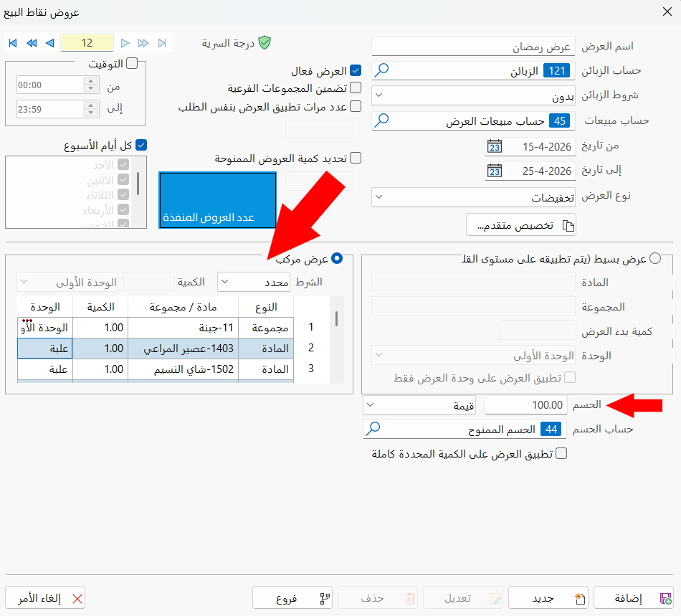Click the إلى time field 23:59
Viewport: 681px width, 616px height.
pos(50,109)
